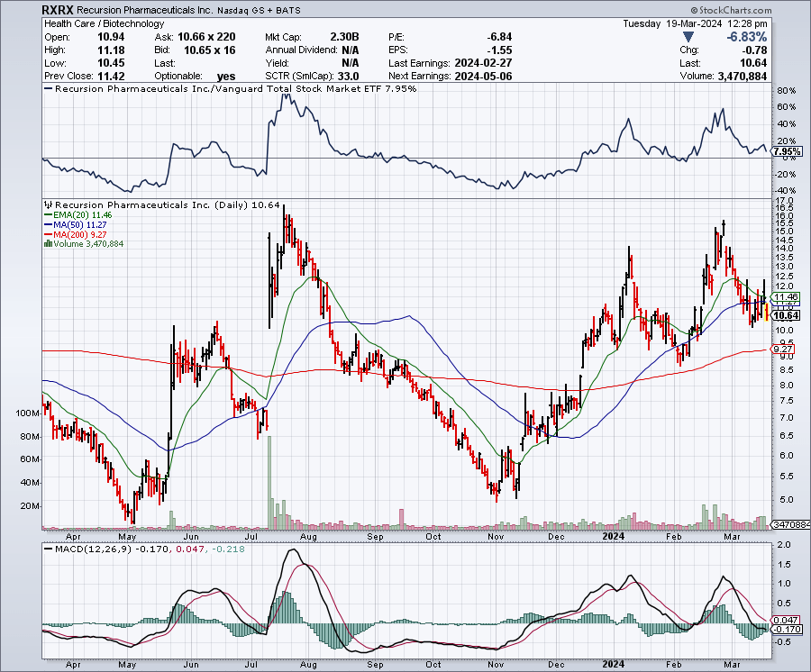The image size is (811, 672).
Task: Click the 2024 label on price chart axis
Action: (x=614, y=536)
